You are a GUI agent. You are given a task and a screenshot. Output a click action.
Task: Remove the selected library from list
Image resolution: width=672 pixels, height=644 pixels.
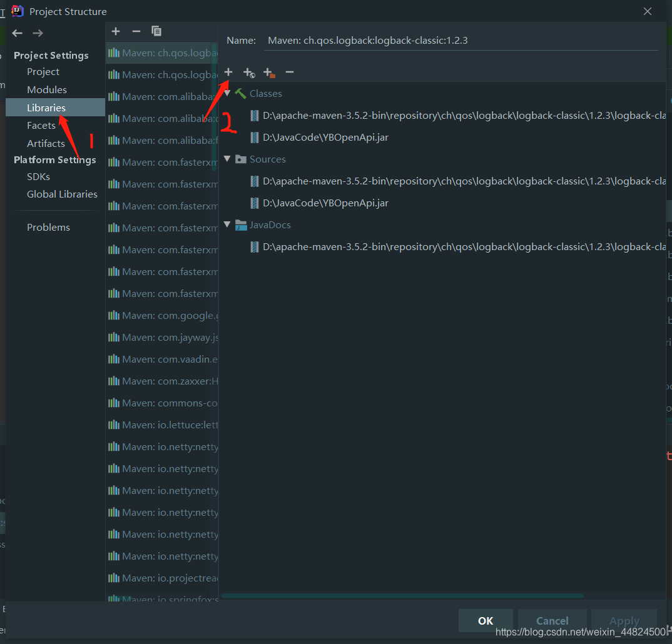(x=136, y=31)
